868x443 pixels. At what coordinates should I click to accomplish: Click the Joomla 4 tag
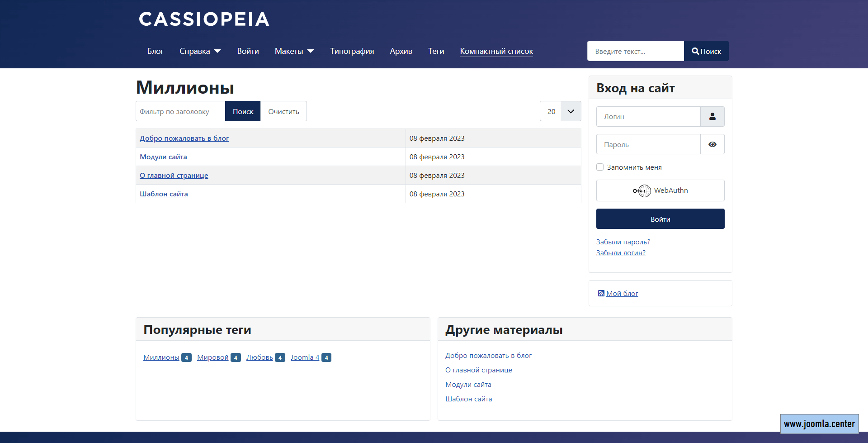coord(305,357)
